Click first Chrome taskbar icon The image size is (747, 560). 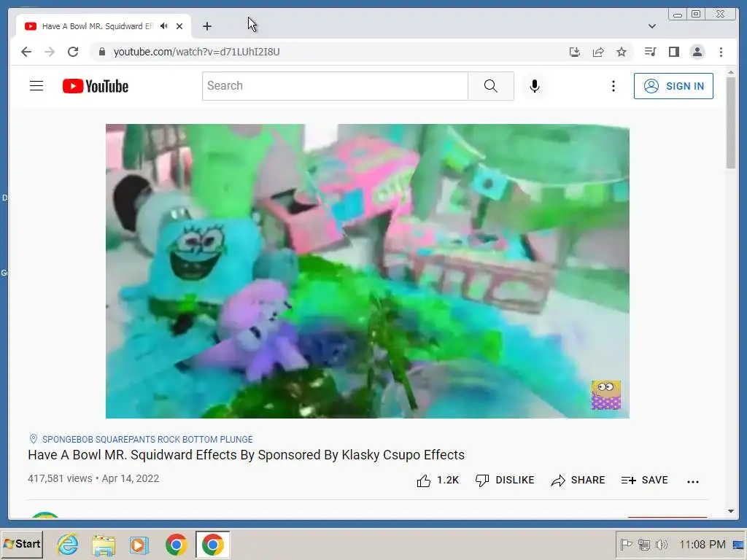coord(177,545)
